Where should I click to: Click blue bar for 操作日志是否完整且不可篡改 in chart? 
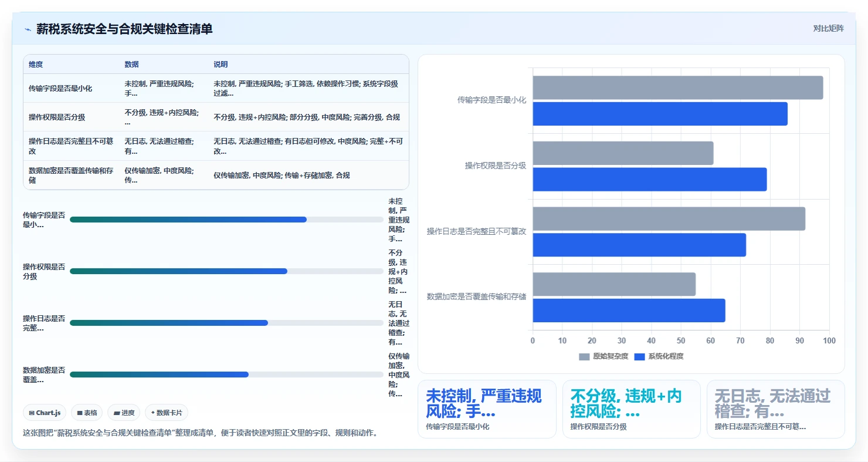point(639,245)
